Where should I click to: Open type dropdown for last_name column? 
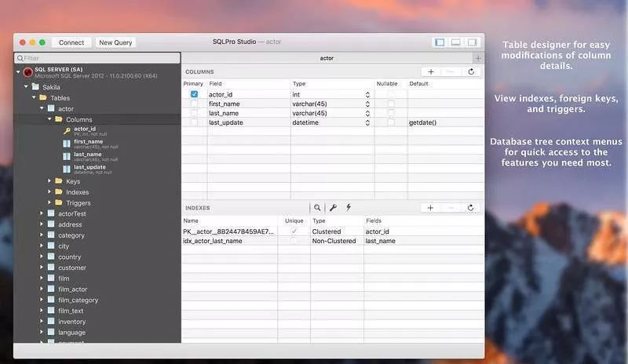(x=367, y=113)
